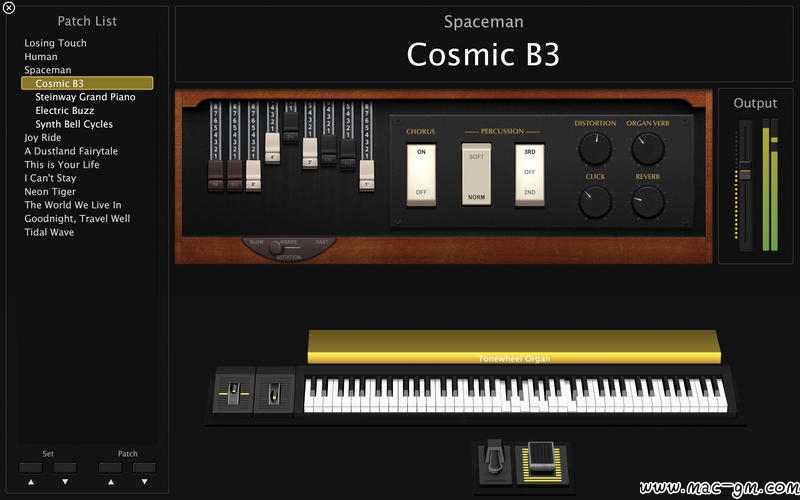Click the Output volume fader

tap(745, 171)
